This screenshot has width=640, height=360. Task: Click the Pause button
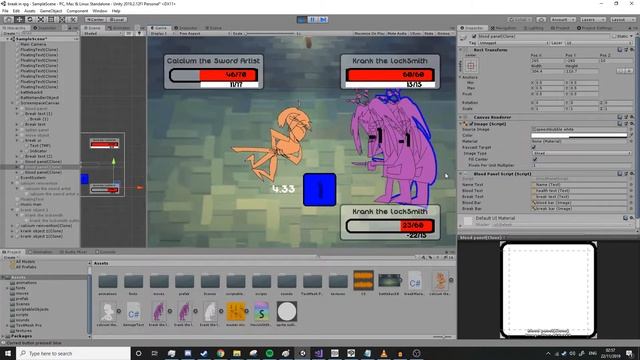(313, 19)
